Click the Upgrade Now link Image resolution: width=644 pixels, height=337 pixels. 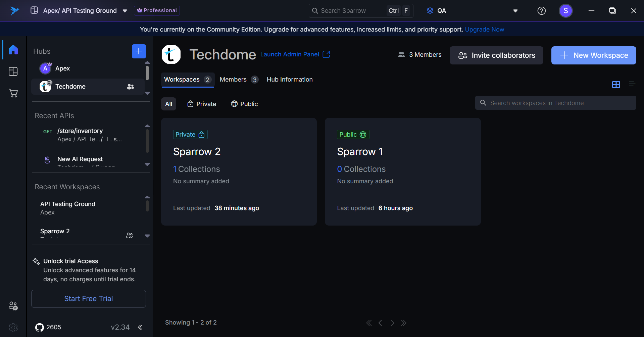484,30
